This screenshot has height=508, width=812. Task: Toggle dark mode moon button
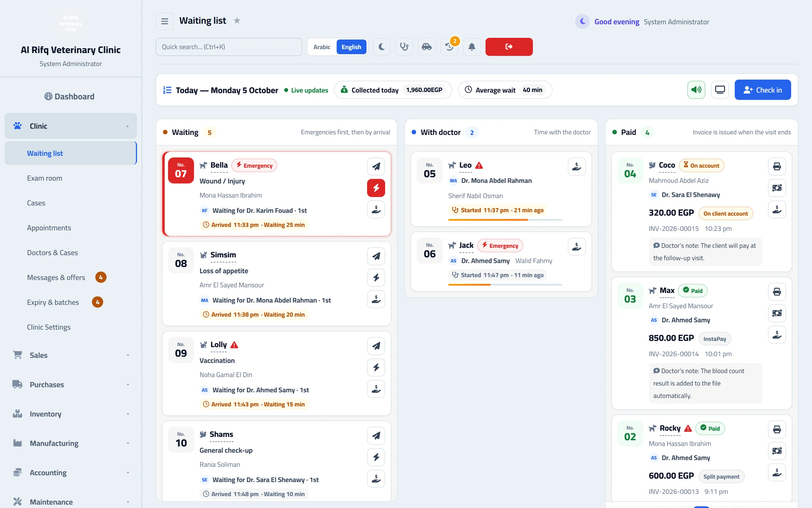pyautogui.click(x=381, y=47)
